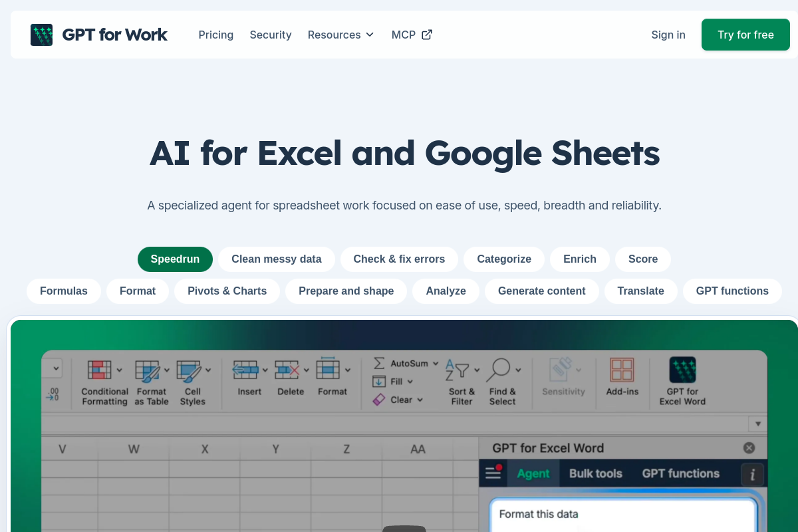798x532 pixels.
Task: Open the Format as Table dropdown arrow
Action: [167, 370]
